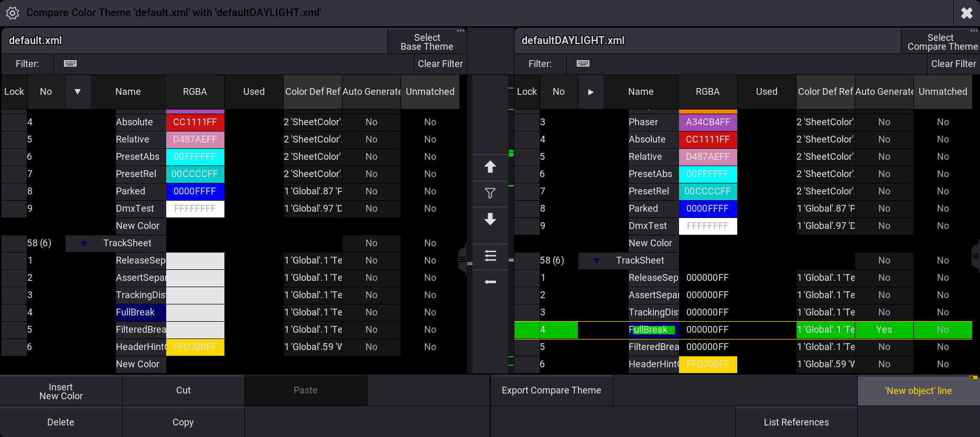The width and height of the screenshot is (980, 437).
Task: Select the CC1111FF red swatch in left table
Action: point(195,122)
